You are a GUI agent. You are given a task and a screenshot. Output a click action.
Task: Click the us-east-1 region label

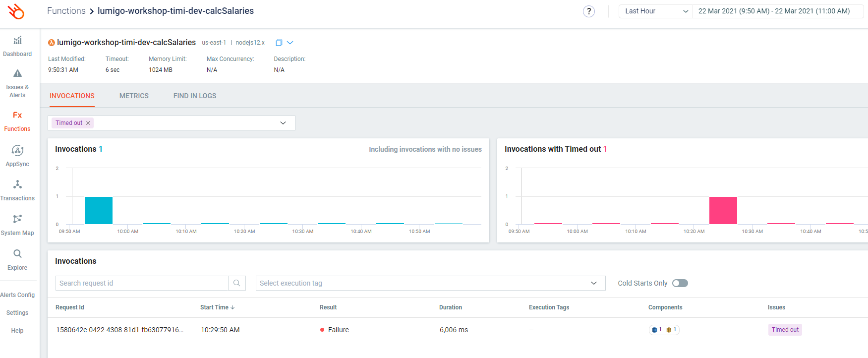tap(214, 43)
